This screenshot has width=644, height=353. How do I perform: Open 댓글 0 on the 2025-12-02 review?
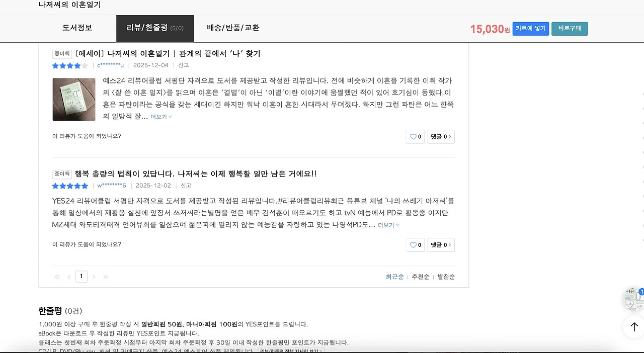(441, 245)
